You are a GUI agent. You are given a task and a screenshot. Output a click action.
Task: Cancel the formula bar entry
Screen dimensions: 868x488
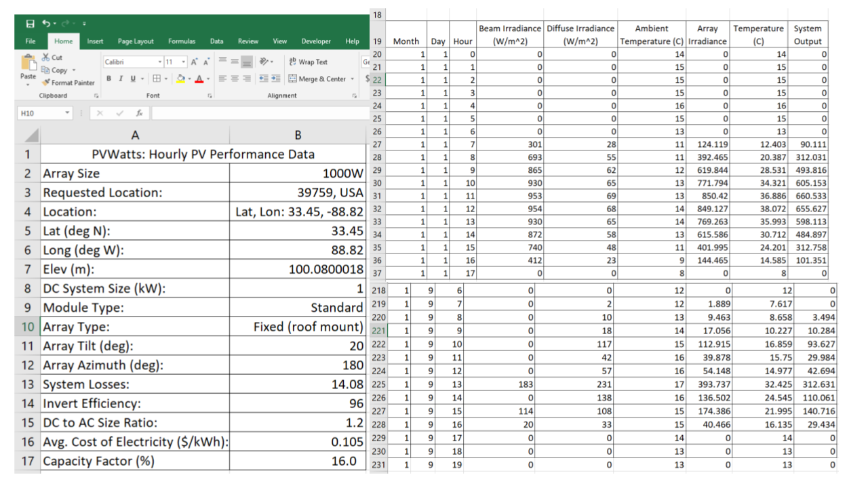click(x=99, y=113)
